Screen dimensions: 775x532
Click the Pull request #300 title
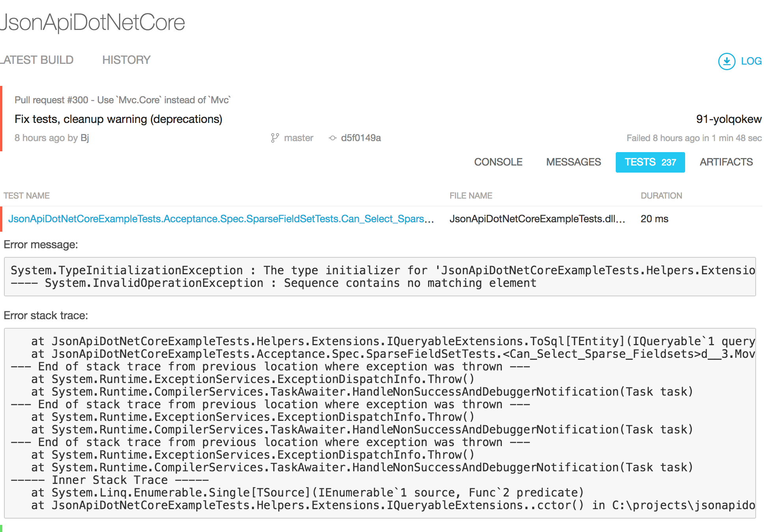[123, 100]
